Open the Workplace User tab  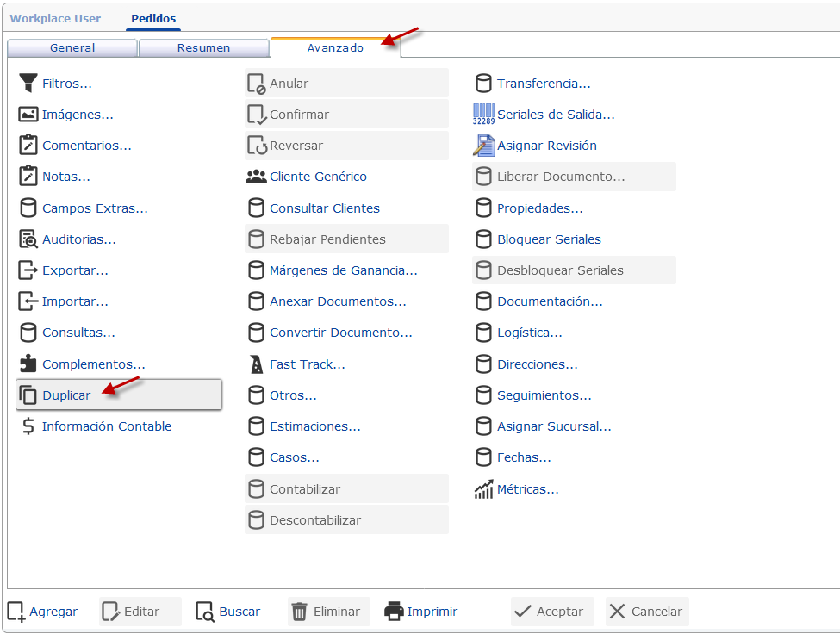pyautogui.click(x=55, y=18)
